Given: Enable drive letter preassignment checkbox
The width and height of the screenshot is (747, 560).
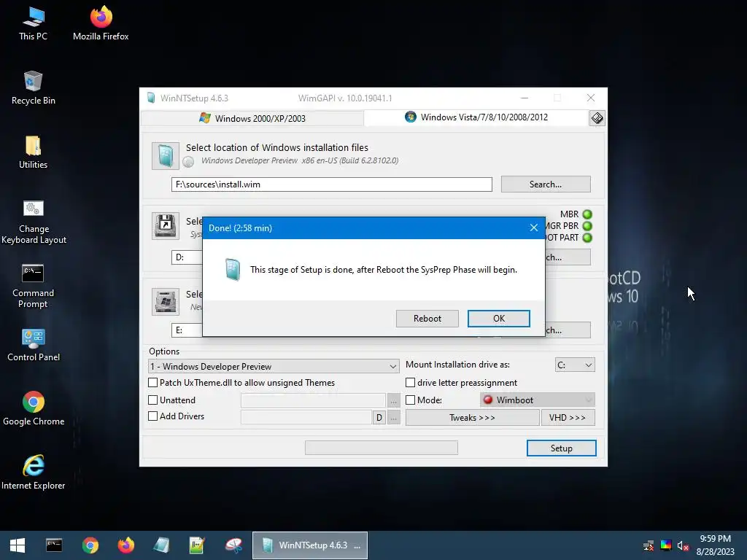Looking at the screenshot, I should [410, 382].
